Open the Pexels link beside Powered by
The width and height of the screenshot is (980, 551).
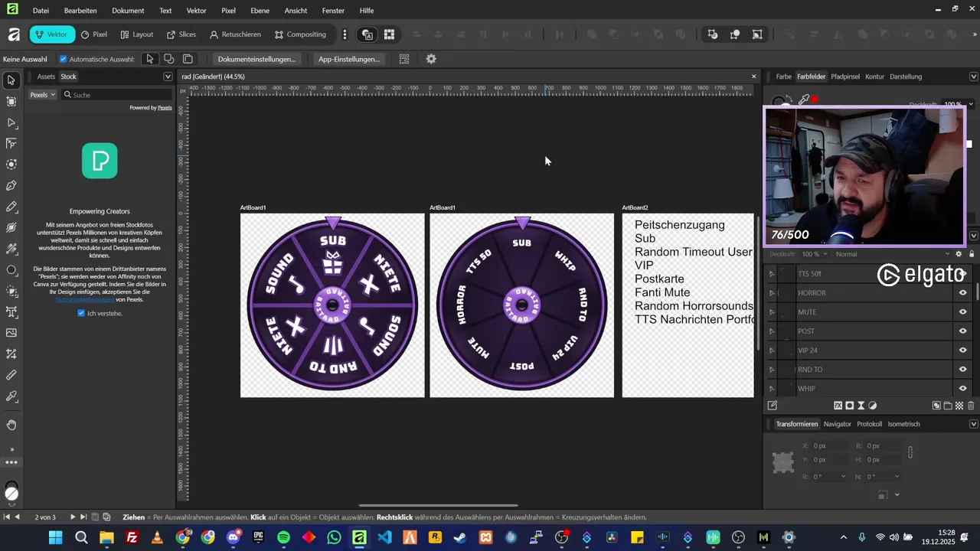click(x=165, y=108)
